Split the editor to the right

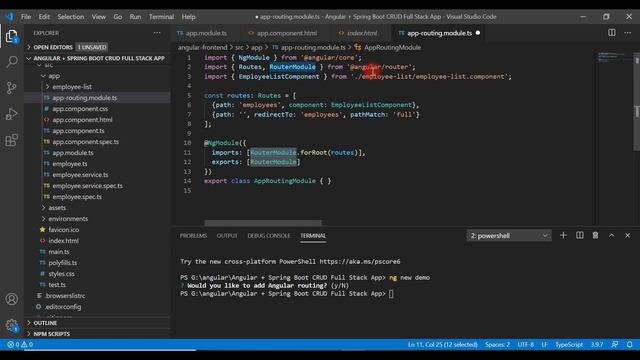[611, 33]
